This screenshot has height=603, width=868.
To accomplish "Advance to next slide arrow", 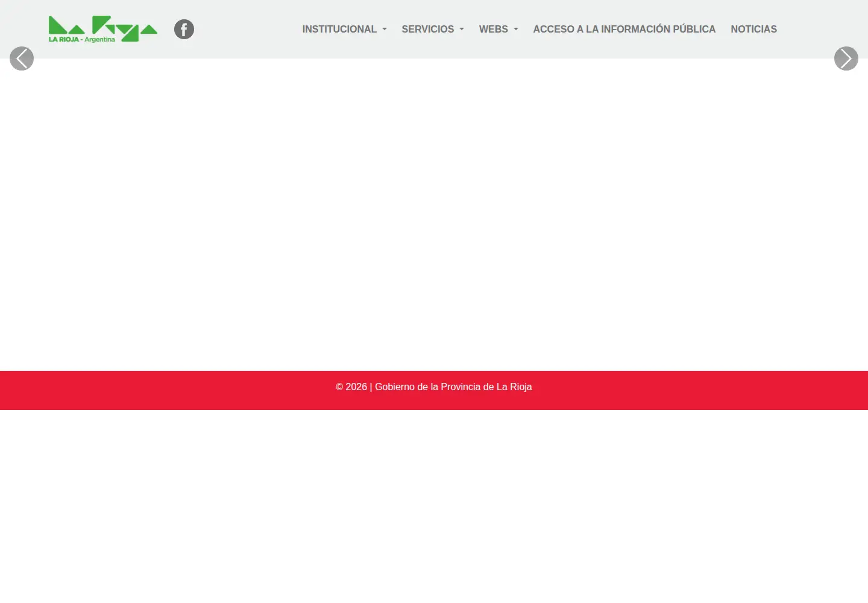I will (846, 58).
